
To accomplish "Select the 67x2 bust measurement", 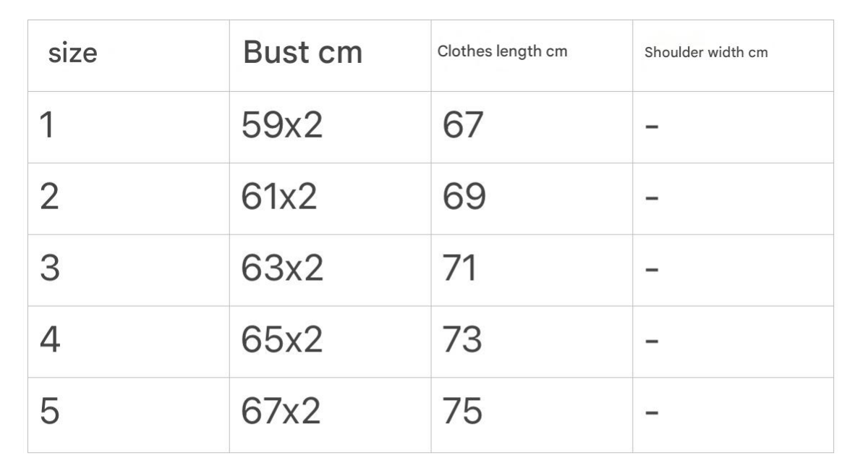I will [x=282, y=412].
